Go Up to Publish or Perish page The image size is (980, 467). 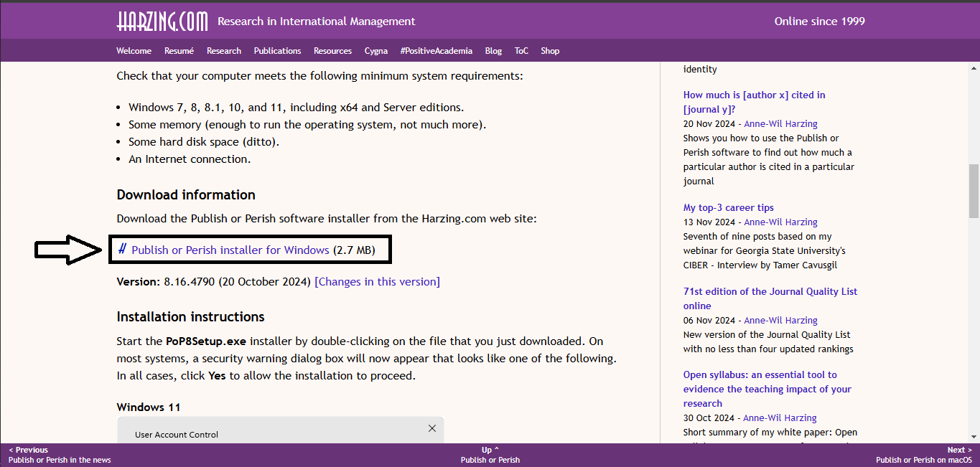point(490,455)
